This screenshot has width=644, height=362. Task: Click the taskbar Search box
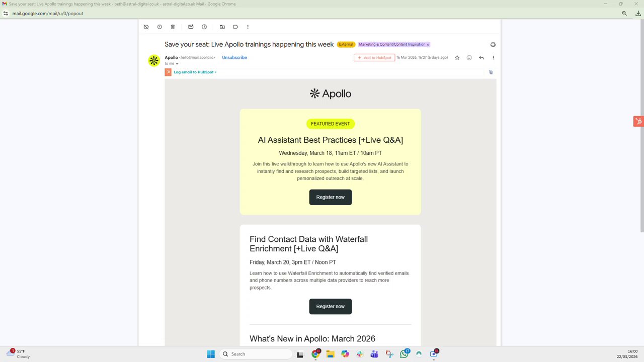[x=256, y=354]
